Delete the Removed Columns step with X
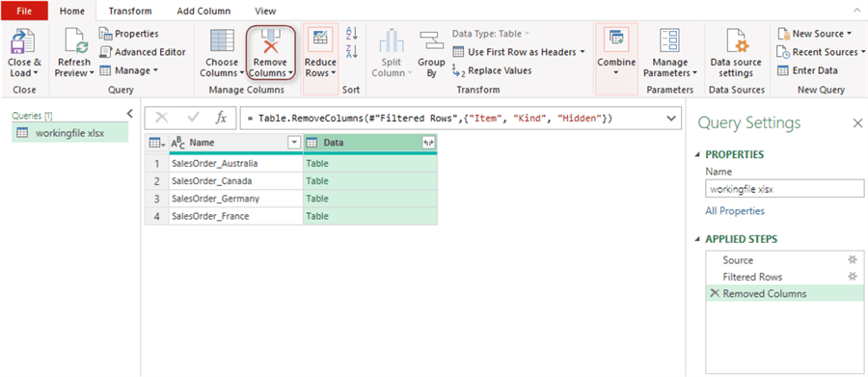This screenshot has width=868, height=377. [x=715, y=293]
